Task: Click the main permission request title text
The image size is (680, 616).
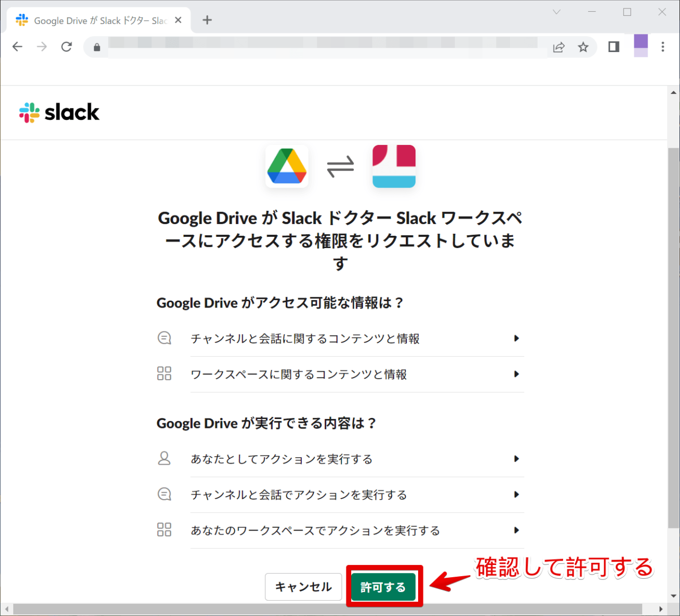Action: coord(341,241)
